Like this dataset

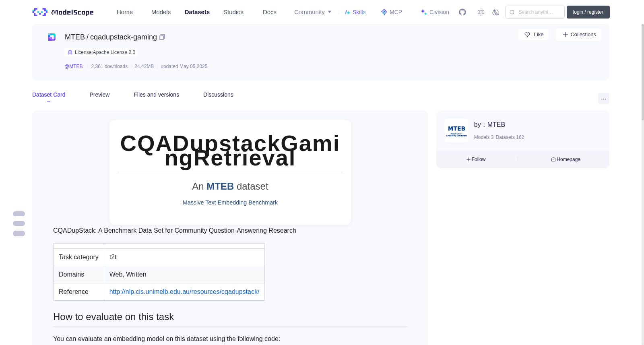533,35
